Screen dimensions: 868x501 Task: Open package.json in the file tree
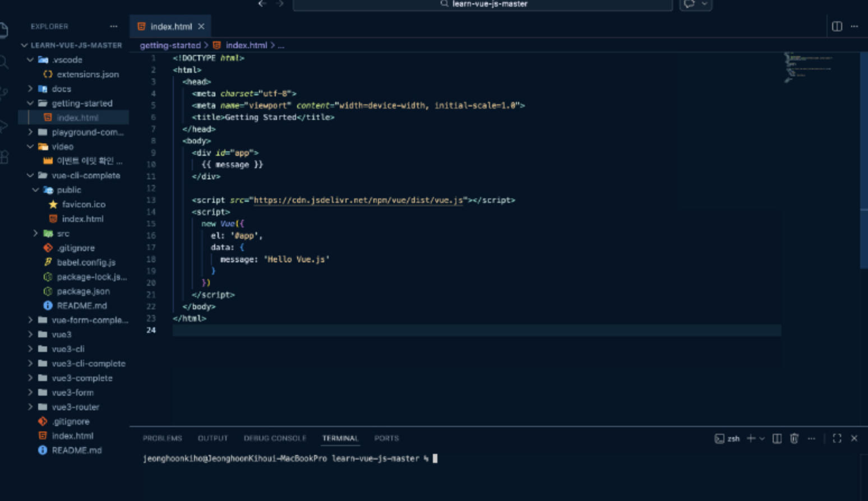click(x=83, y=291)
